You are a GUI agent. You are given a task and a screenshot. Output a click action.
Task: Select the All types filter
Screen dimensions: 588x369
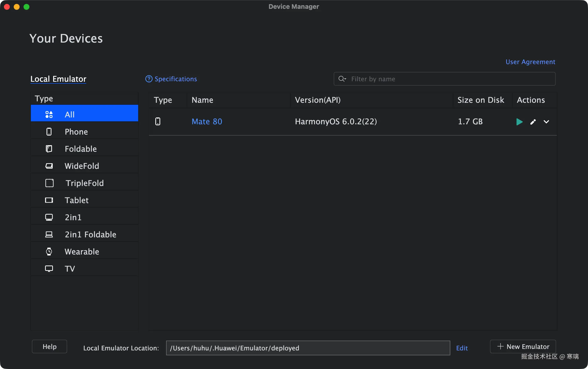(70, 115)
